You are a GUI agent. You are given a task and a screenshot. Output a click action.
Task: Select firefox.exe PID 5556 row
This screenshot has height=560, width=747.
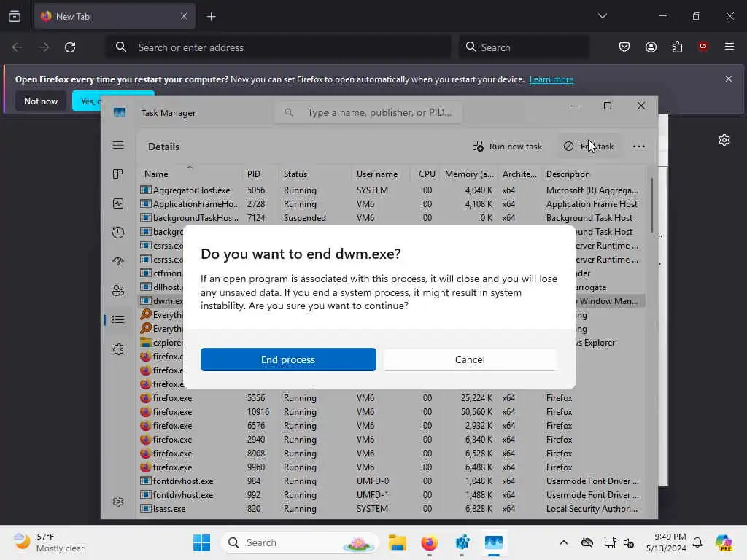392,397
